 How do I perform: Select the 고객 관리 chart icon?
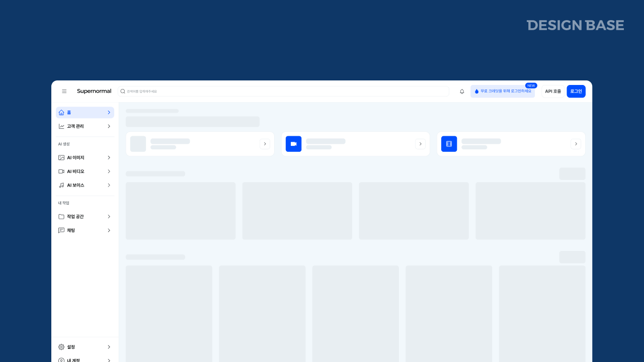[61, 126]
